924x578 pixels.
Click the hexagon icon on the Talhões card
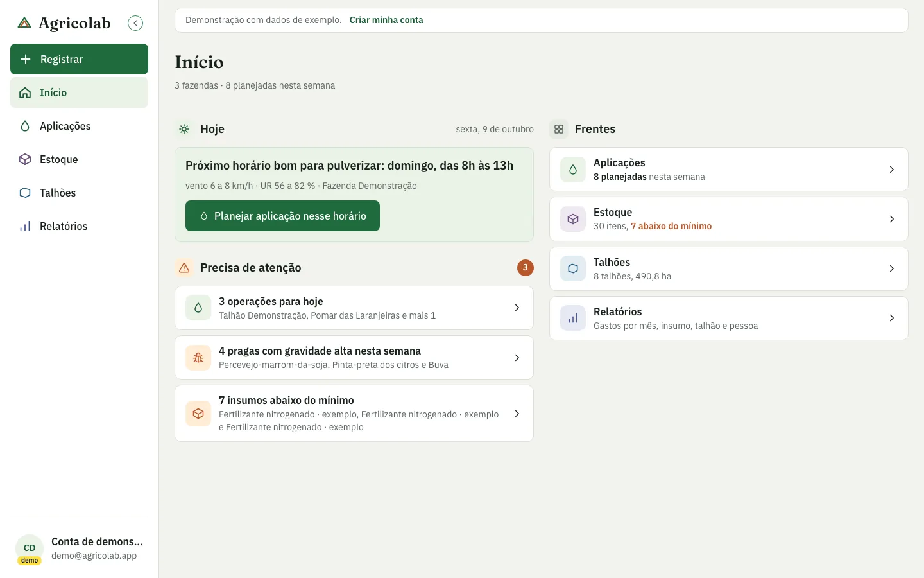(x=573, y=268)
